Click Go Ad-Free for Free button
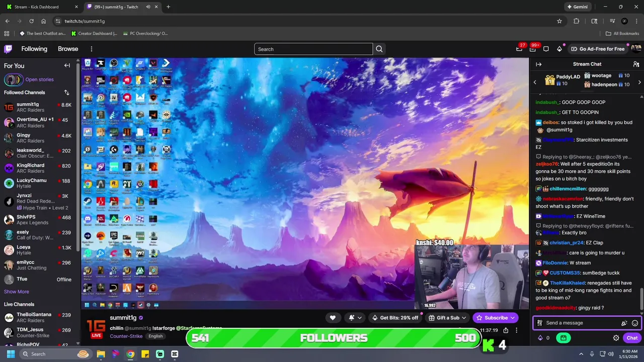 (x=598, y=49)
